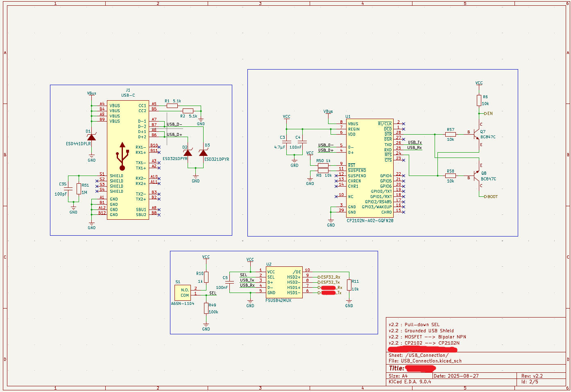Viewport: 571px width, 392px height.
Task: Select the R11 10k resistor
Action: (x=349, y=285)
